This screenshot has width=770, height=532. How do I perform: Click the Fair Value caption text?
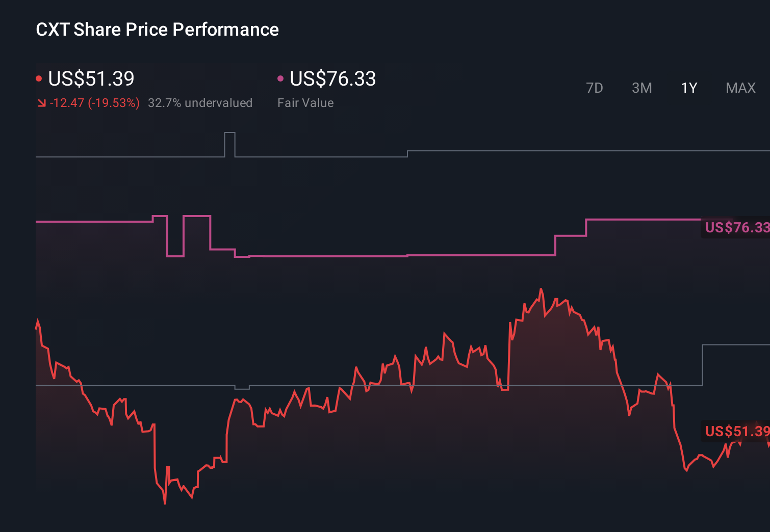(x=305, y=103)
